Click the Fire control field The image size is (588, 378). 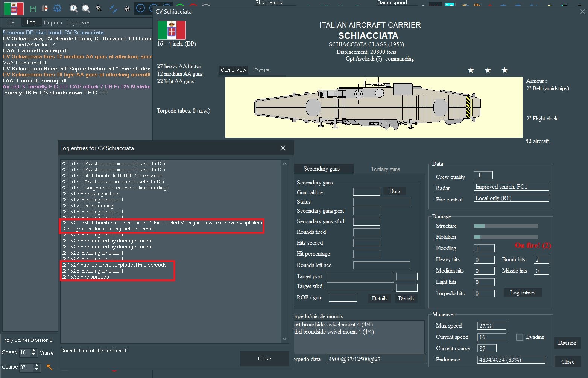(511, 198)
